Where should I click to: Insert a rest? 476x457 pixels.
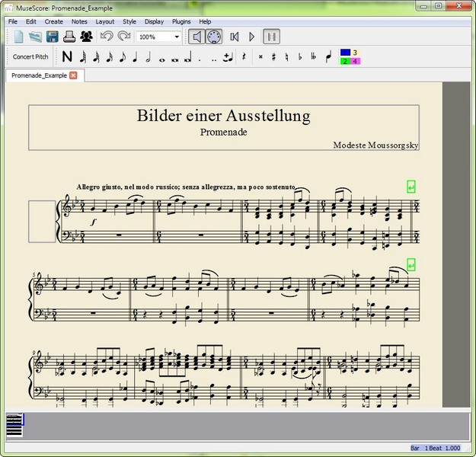tap(244, 57)
